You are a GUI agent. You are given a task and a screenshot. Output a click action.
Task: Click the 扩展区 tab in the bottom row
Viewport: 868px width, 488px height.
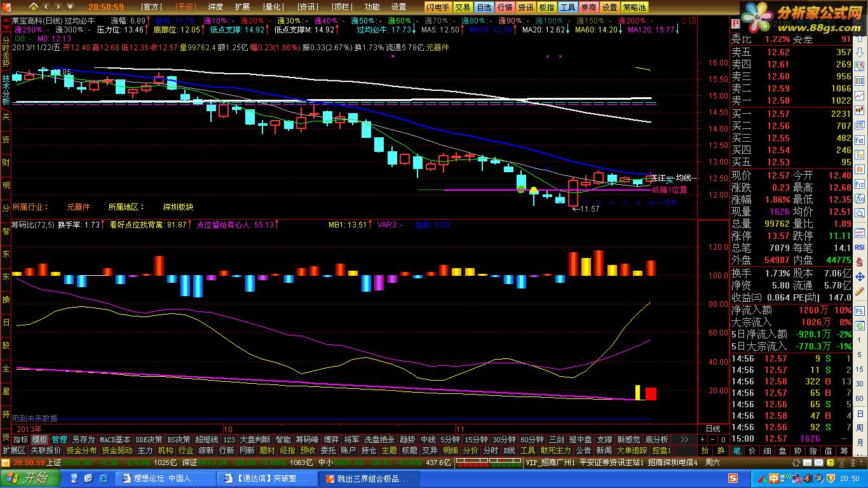14,450
